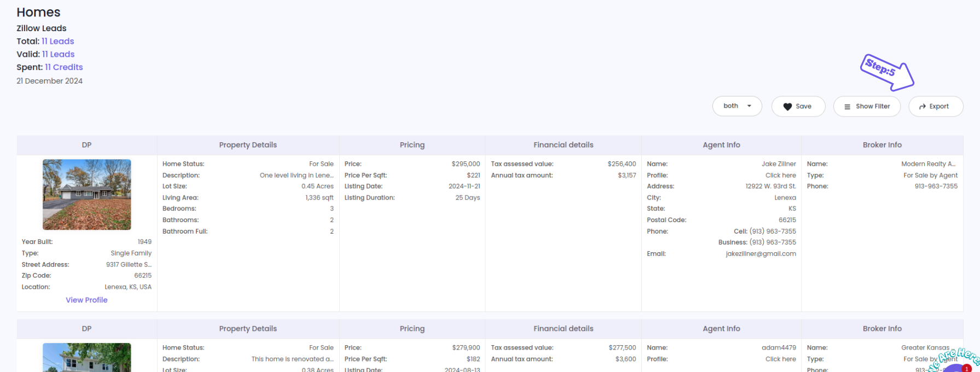Click the Total '11 Leads' link
The width and height of the screenshot is (980, 372).
click(57, 41)
